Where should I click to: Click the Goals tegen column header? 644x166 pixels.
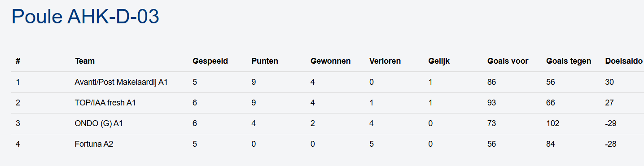click(569, 61)
